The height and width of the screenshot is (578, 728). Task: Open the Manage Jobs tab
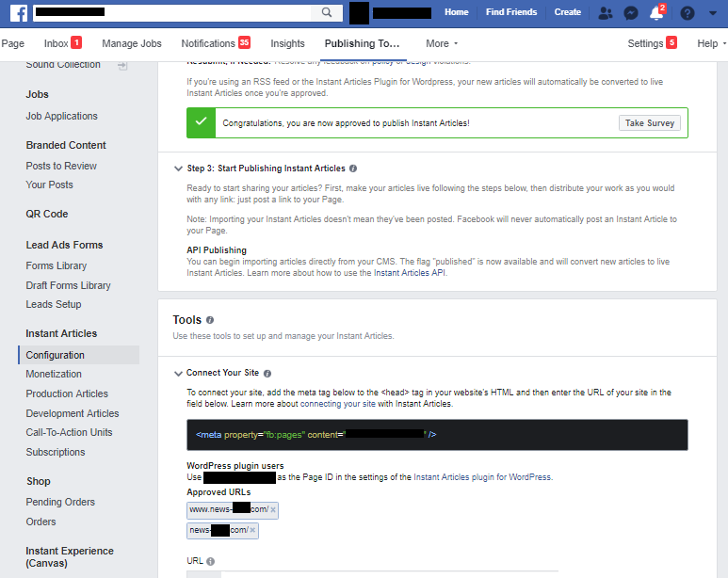132,43
